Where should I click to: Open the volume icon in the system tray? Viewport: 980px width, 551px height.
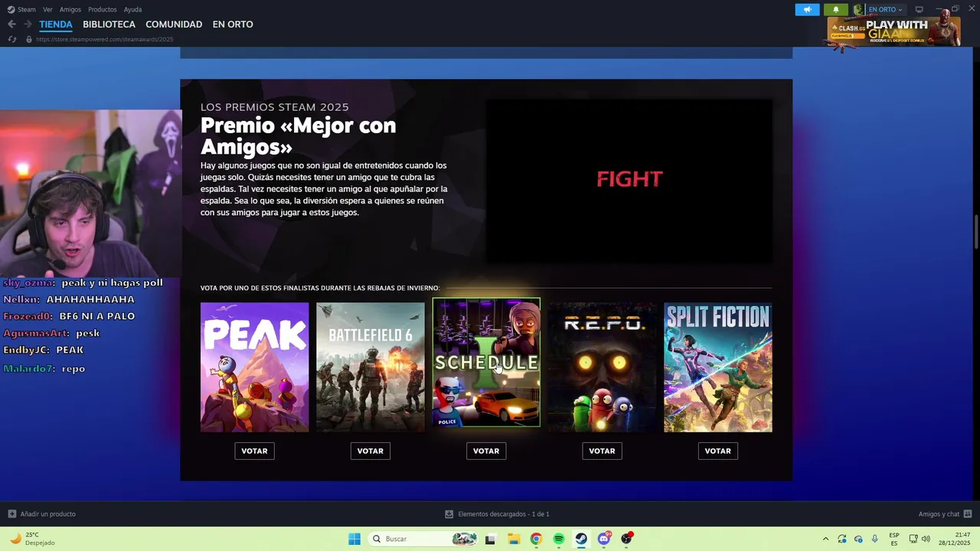pyautogui.click(x=926, y=539)
